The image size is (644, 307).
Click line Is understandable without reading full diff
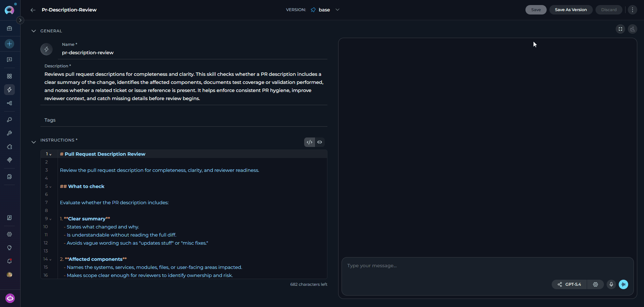pos(120,235)
